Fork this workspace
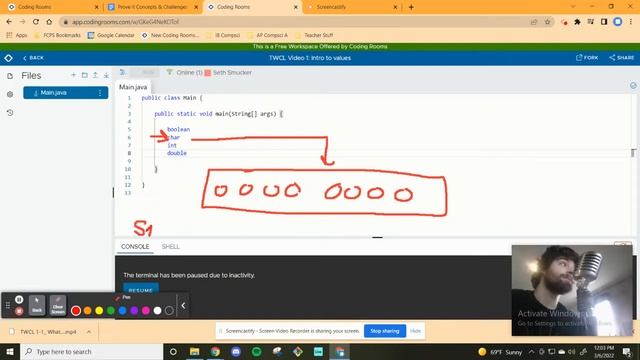Viewport: 640px width, 360px height. [x=587, y=58]
